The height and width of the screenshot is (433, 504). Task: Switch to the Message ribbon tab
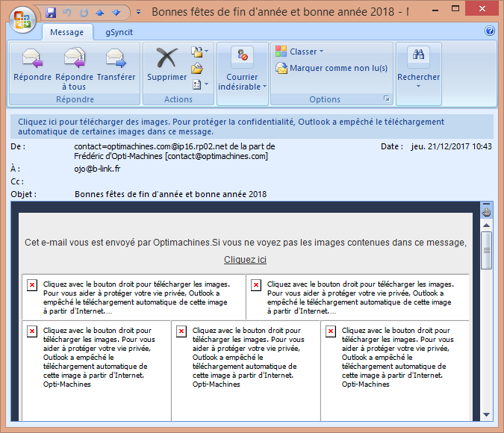[x=67, y=32]
